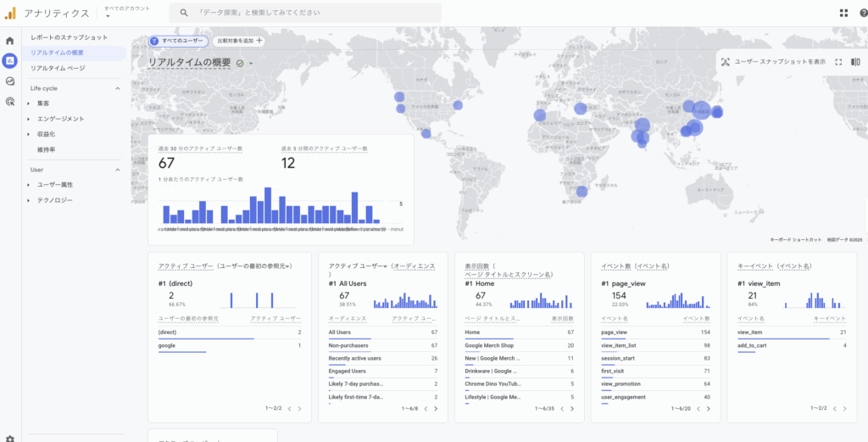Click ユーザー スナップショットを表示 button
The height and width of the screenshot is (442, 868).
773,62
